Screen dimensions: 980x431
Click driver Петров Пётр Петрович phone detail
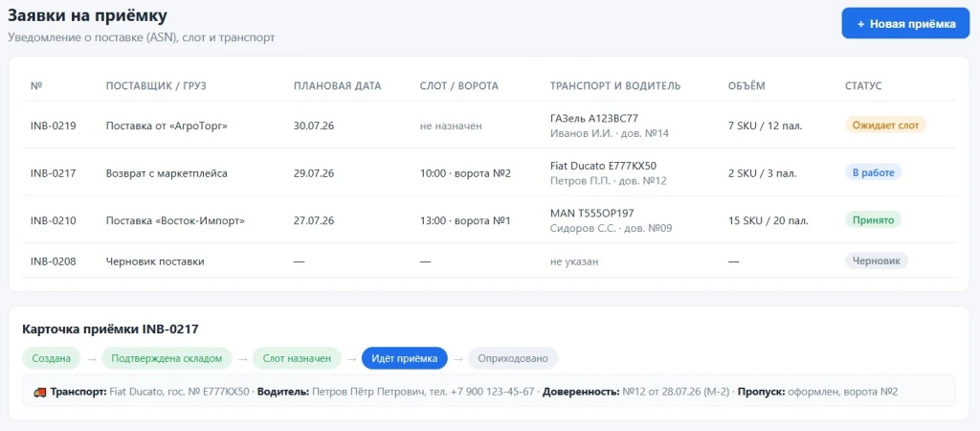tap(395, 393)
